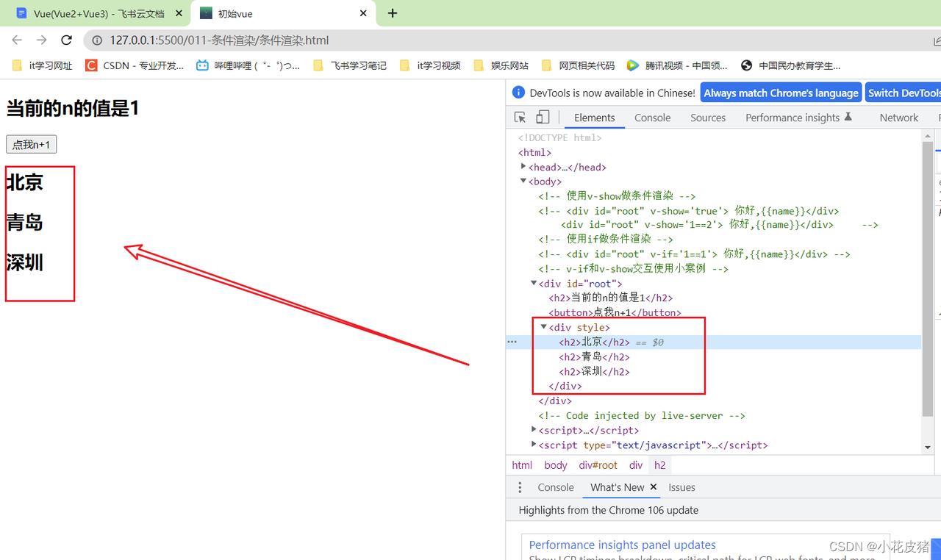
Task: Expand the first script element node
Action: click(534, 429)
